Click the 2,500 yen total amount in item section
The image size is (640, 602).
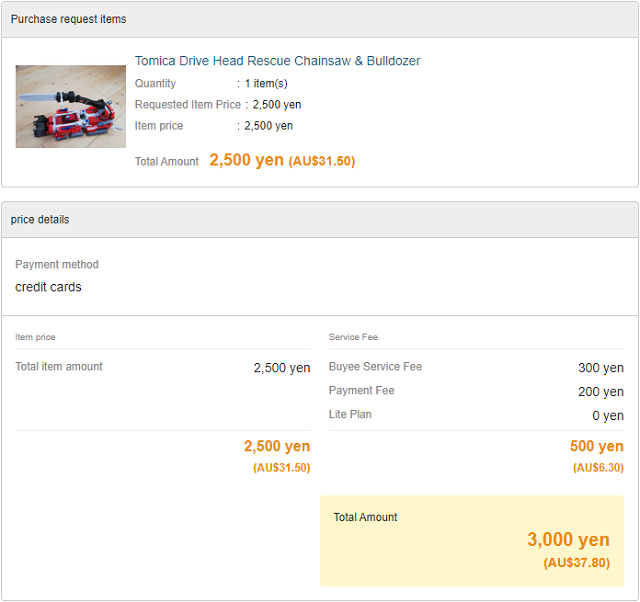click(247, 160)
